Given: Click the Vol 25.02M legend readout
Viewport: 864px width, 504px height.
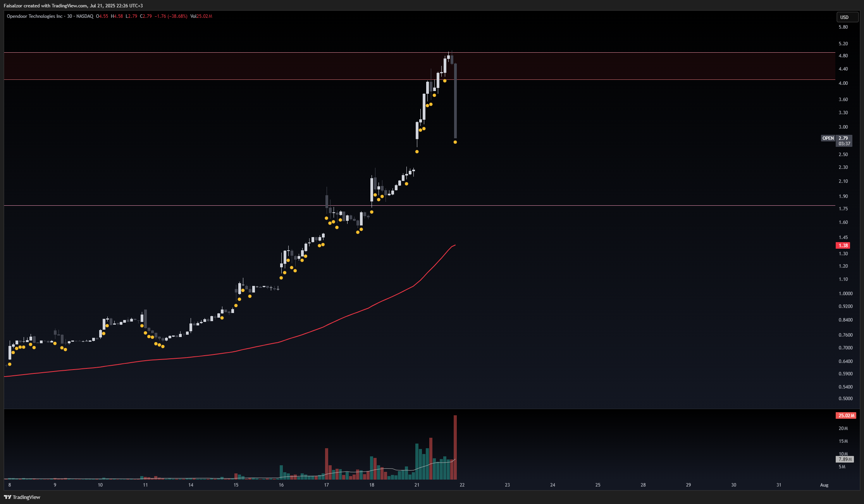Looking at the screenshot, I should click(x=201, y=16).
